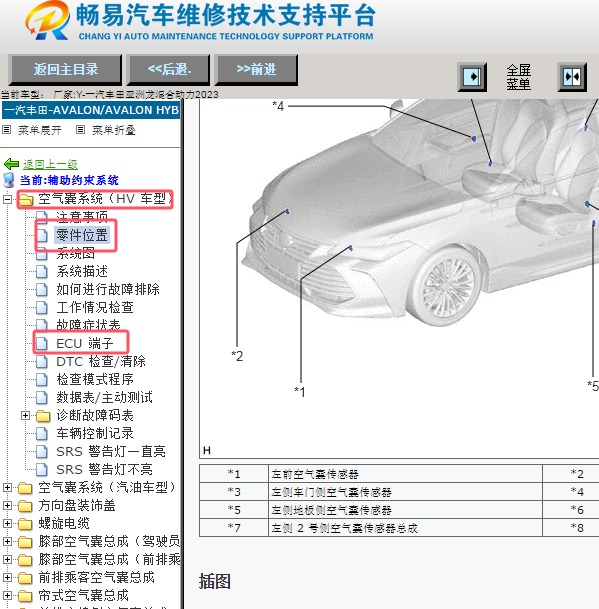
Task: Open the 全屏菜单 link
Action: pos(519,77)
